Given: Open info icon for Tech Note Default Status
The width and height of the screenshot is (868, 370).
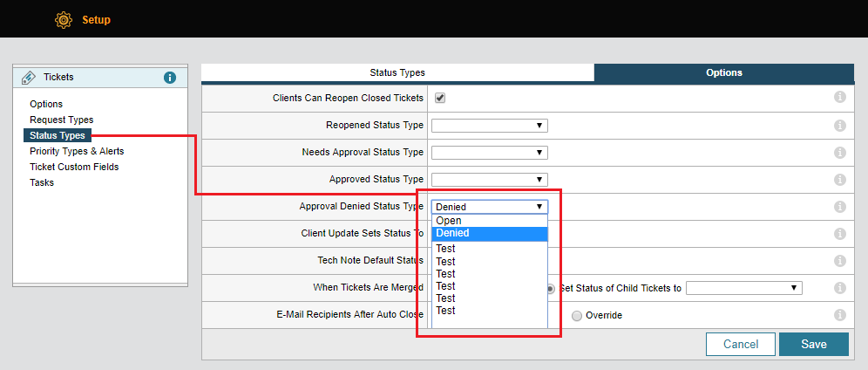Looking at the screenshot, I should [840, 261].
